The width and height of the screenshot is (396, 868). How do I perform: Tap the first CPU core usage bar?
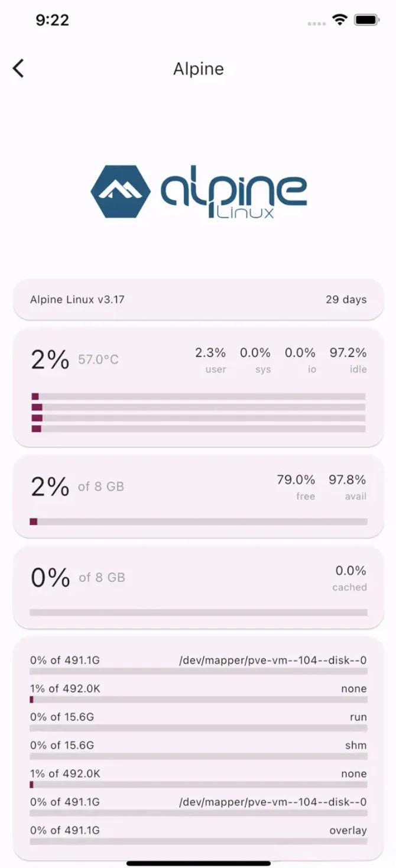coord(197,396)
